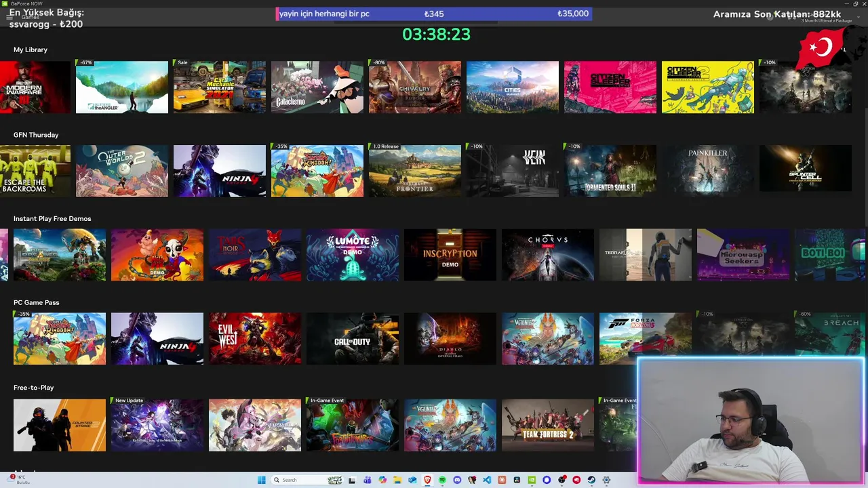
Task: Open Copilot from the taskbar
Action: coord(382,480)
